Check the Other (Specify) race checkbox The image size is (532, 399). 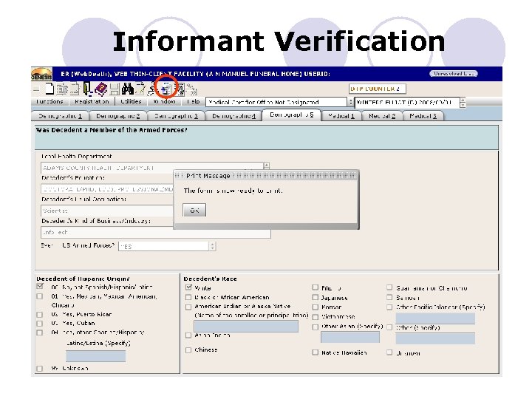[389, 327]
